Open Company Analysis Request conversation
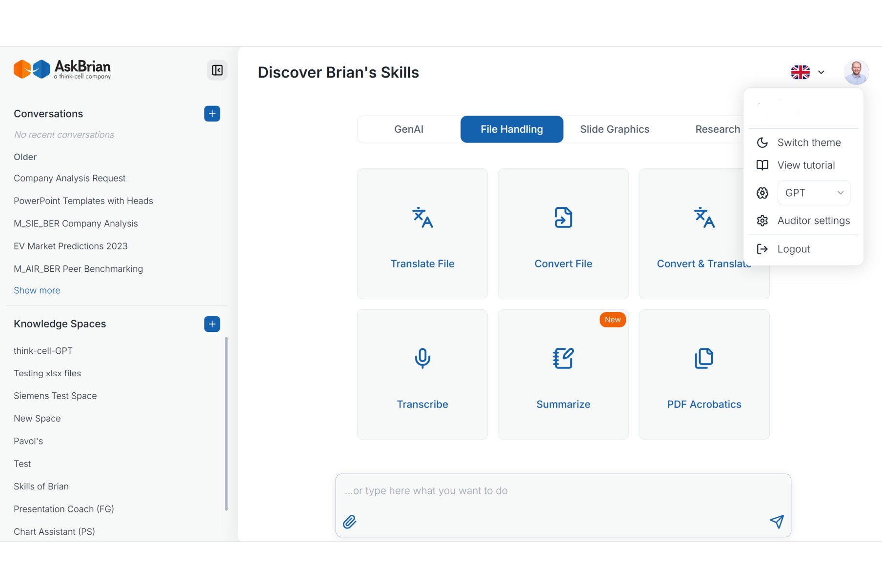 (70, 178)
